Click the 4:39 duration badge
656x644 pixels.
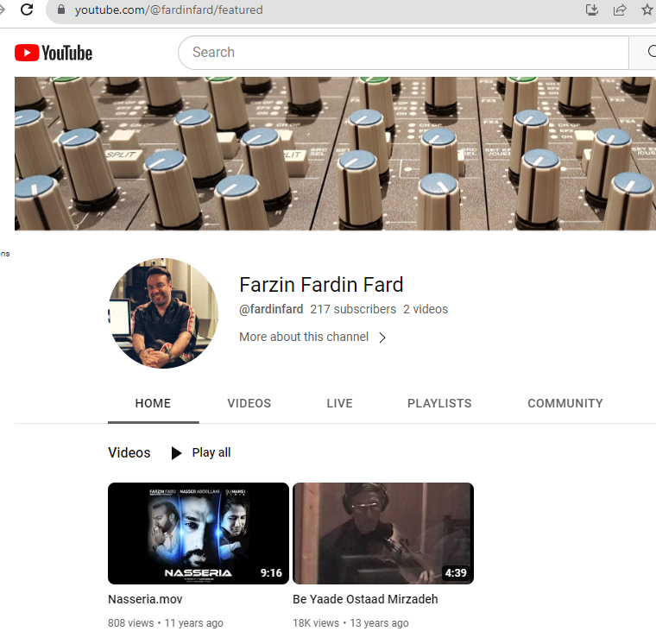pos(456,573)
